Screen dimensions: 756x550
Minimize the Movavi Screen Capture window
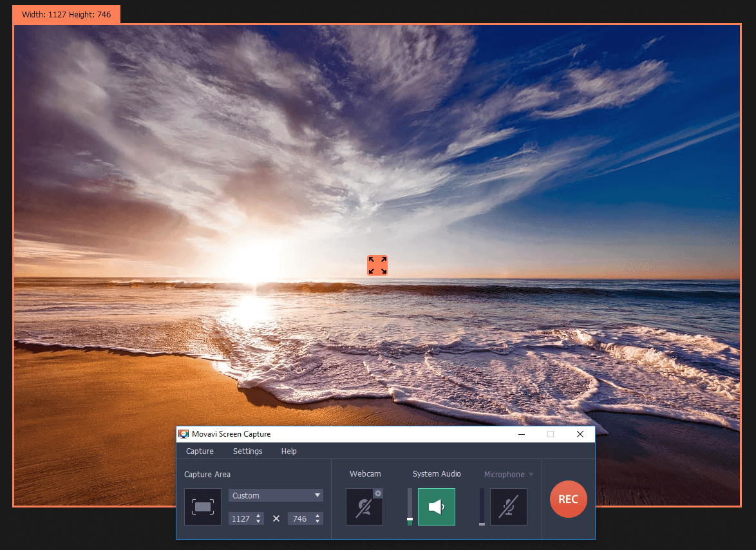pos(522,434)
